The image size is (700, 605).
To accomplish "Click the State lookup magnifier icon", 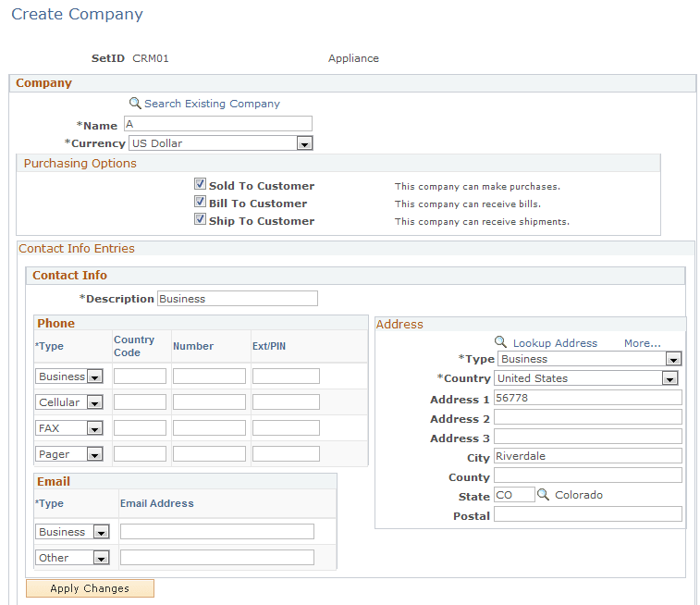I will 543,495.
